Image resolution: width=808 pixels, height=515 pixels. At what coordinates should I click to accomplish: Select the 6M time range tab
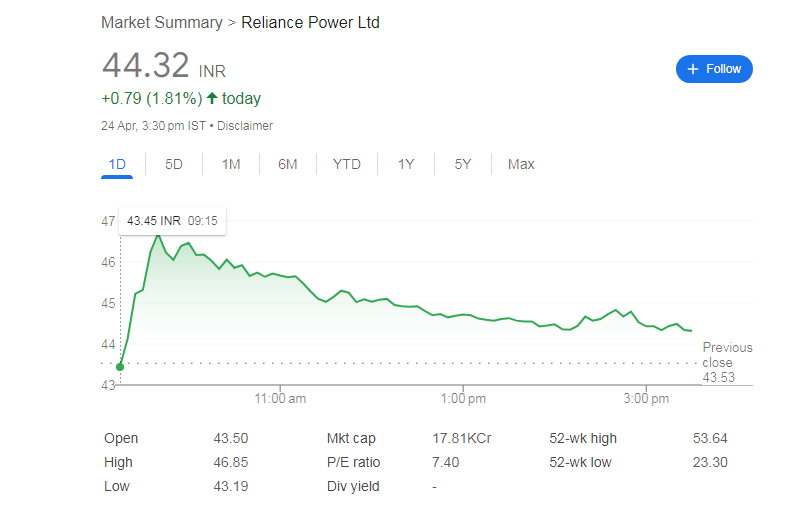(x=288, y=164)
